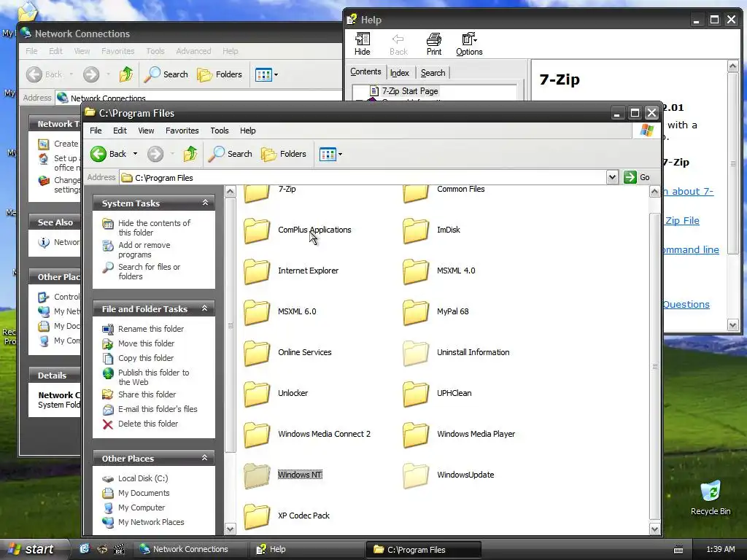Click file list scrollbar down arrow
Image resolution: width=747 pixels, height=560 pixels.
pyautogui.click(x=654, y=529)
